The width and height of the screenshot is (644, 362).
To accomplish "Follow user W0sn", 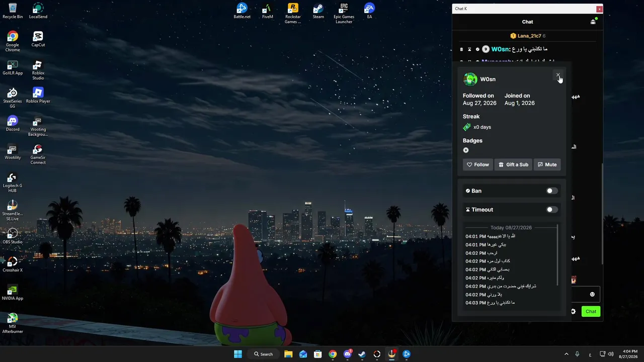I will [x=477, y=164].
